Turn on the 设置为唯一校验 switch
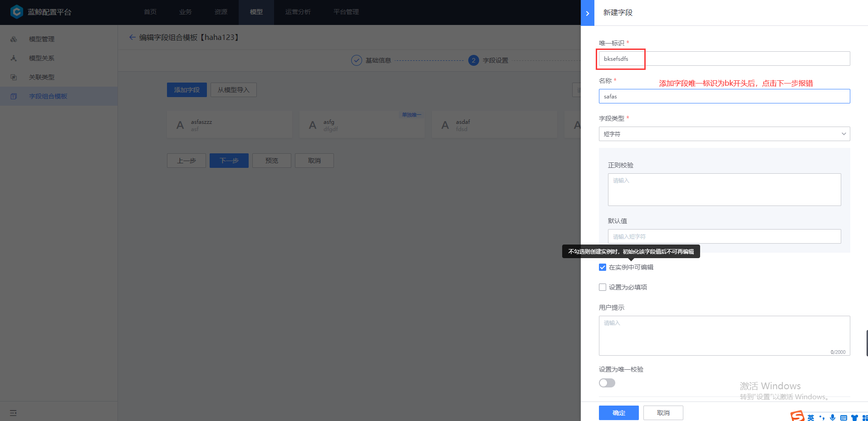The image size is (868, 421). [x=607, y=382]
